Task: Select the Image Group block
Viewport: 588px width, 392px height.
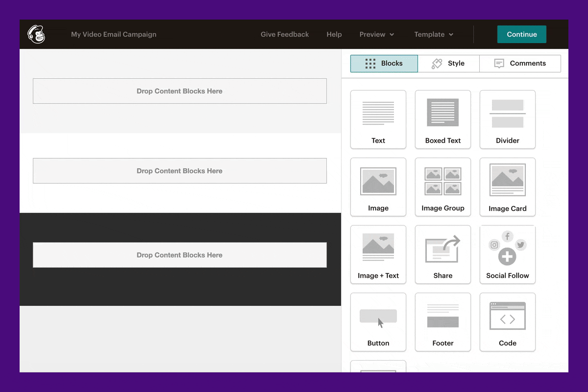Action: coord(443,187)
